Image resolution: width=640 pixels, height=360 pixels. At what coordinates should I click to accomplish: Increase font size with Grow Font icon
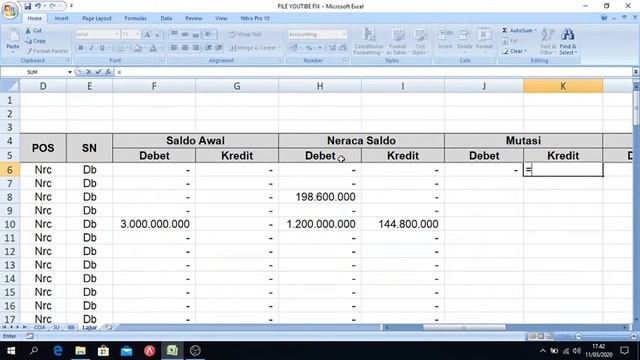tap(147, 34)
